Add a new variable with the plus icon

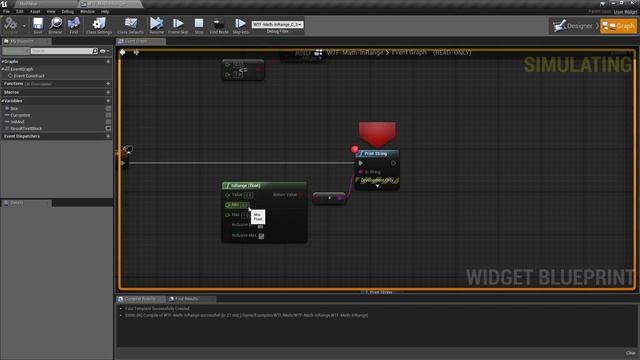click(x=108, y=101)
